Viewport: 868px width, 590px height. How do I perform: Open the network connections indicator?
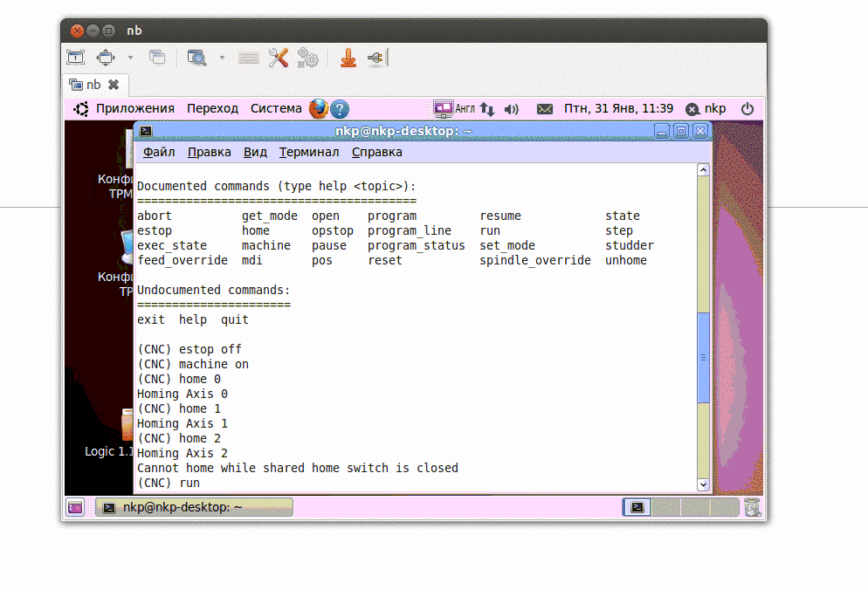487,109
